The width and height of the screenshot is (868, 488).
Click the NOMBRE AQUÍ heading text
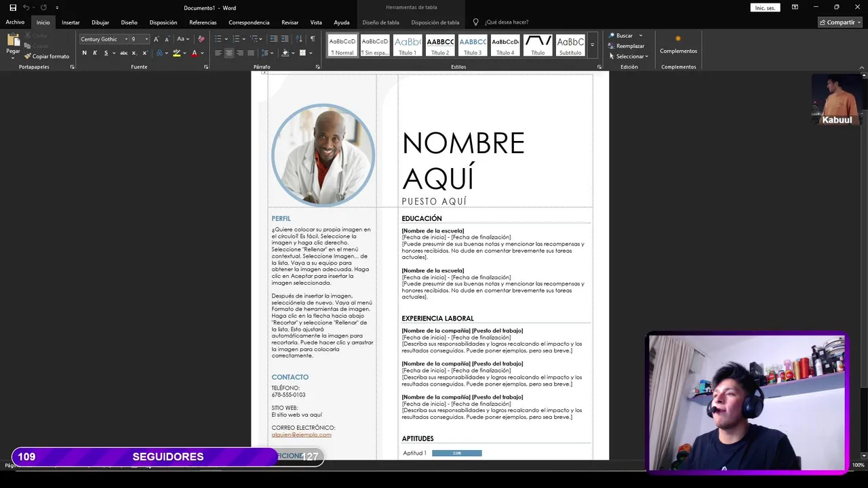463,161
